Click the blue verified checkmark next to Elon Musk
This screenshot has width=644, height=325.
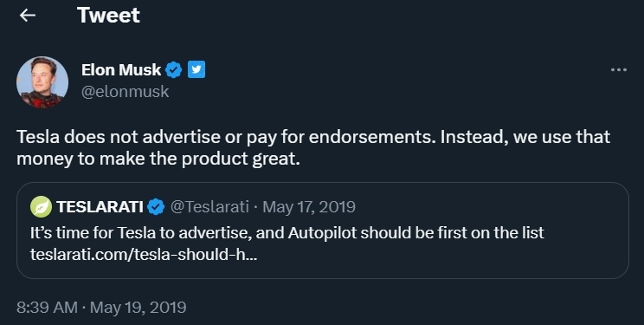click(x=173, y=70)
